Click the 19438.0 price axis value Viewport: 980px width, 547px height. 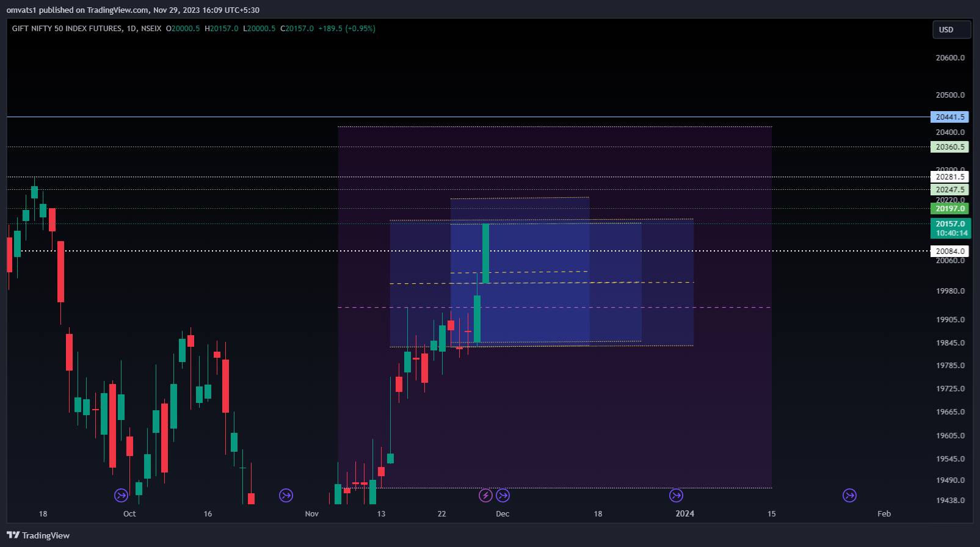tap(950, 501)
